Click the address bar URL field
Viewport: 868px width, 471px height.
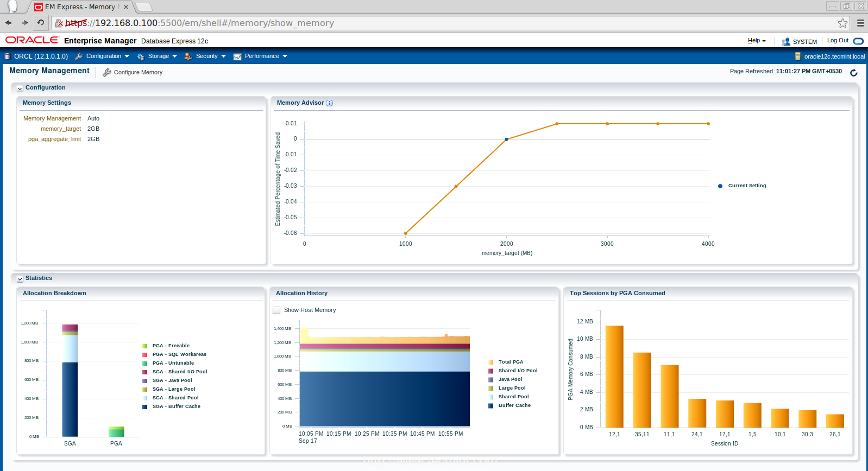pos(445,23)
